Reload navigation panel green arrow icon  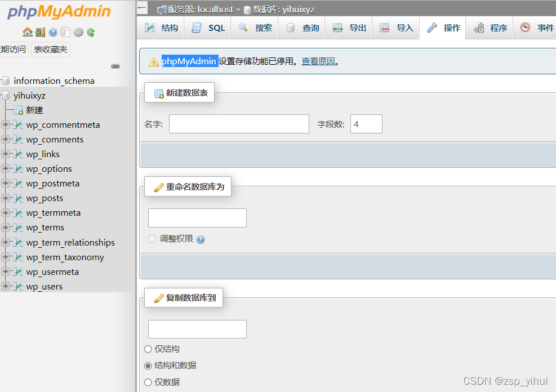91,32
